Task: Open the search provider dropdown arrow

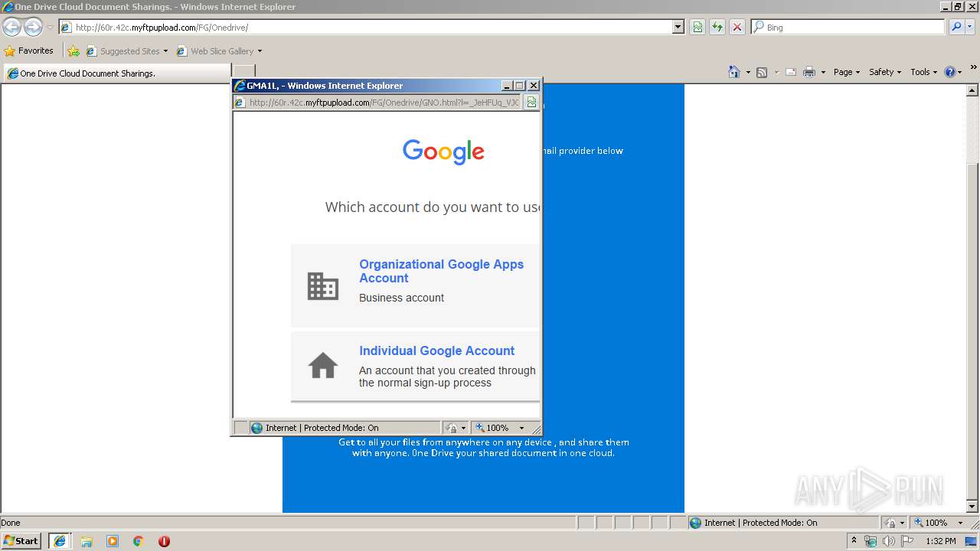Action: 970,27
